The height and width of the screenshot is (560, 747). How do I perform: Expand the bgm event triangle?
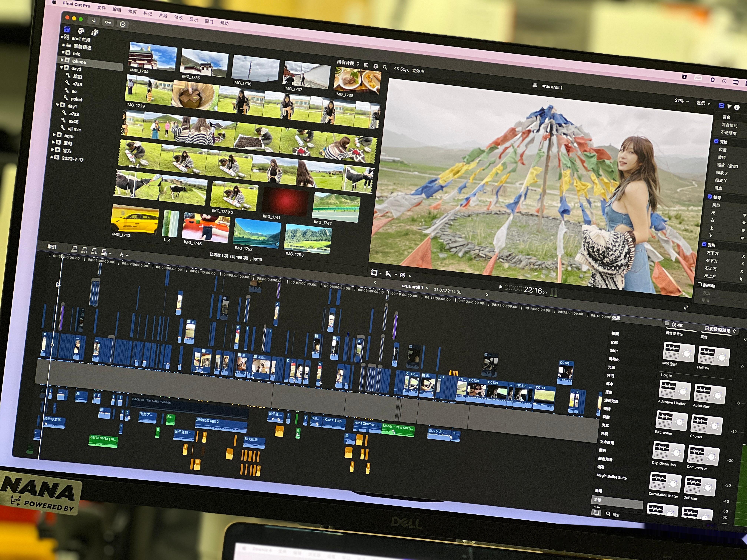click(x=54, y=134)
